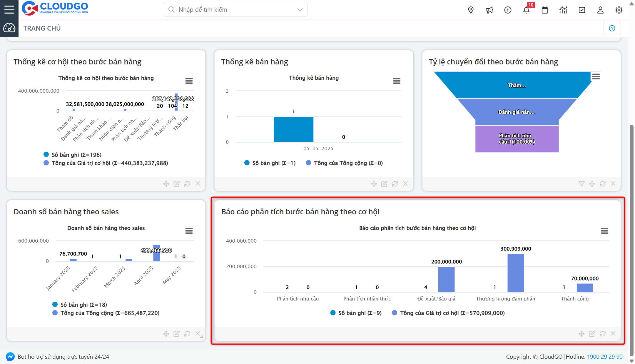Expand the search box dropdown arrow

(300, 10)
